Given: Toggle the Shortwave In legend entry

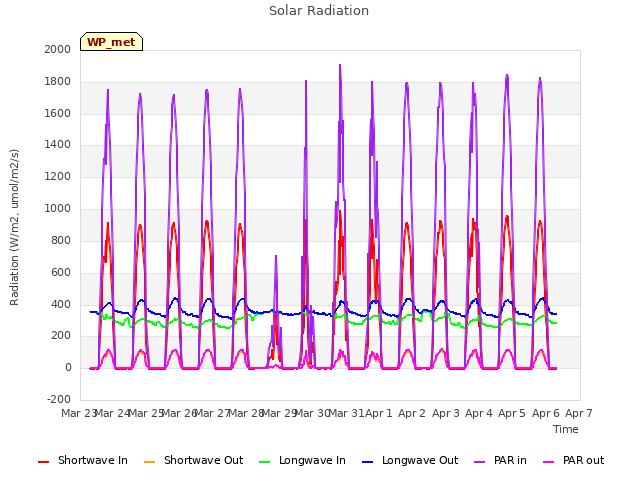Looking at the screenshot, I should pyautogui.click(x=83, y=460).
